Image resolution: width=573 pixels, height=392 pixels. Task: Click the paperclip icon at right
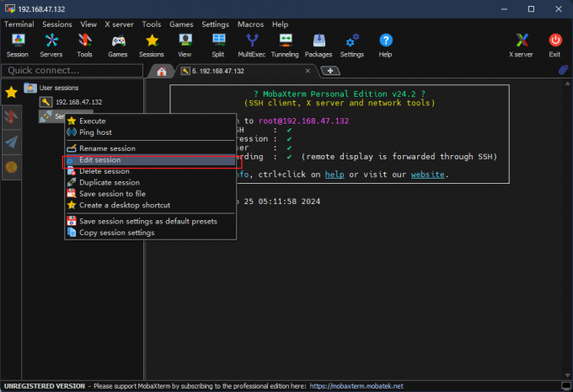pos(563,70)
